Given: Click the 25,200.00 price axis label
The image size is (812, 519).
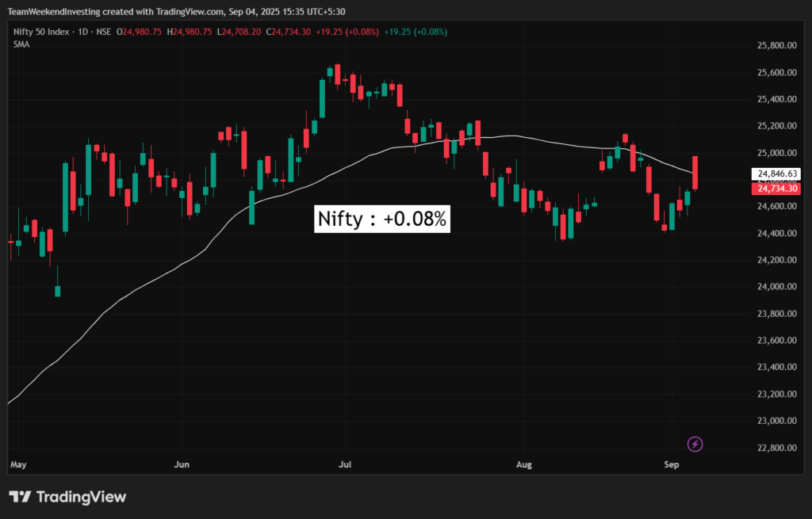Looking at the screenshot, I should pos(777,126).
